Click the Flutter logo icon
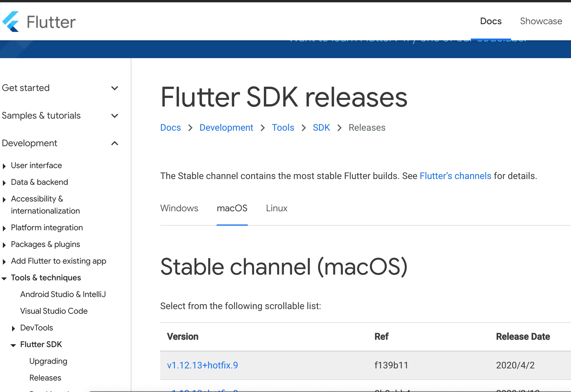This screenshot has width=571, height=392. [11, 22]
